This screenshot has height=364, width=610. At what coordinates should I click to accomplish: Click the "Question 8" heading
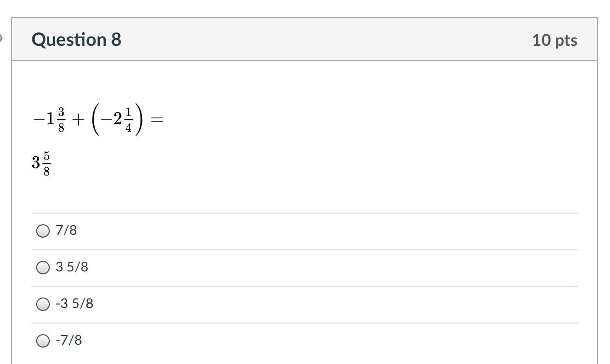(x=76, y=40)
